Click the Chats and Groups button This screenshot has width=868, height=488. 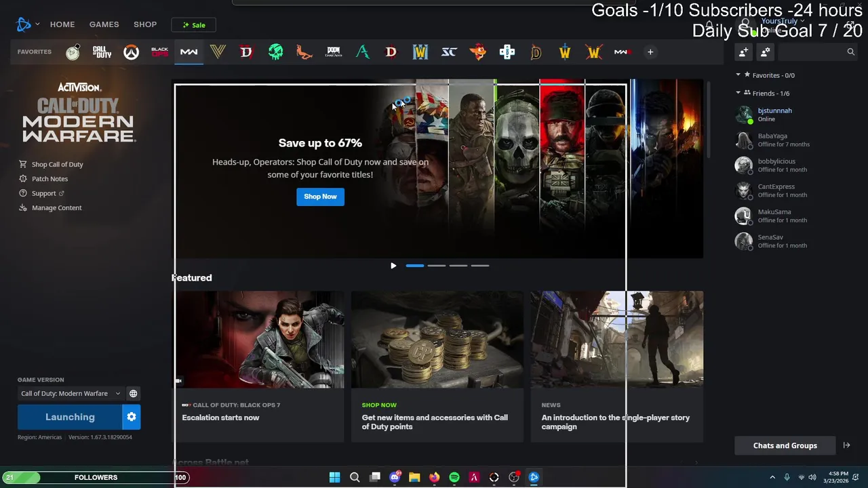785,445
